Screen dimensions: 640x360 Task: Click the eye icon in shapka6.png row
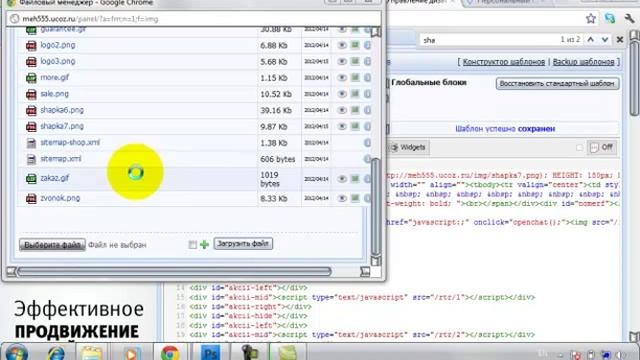coord(342,110)
